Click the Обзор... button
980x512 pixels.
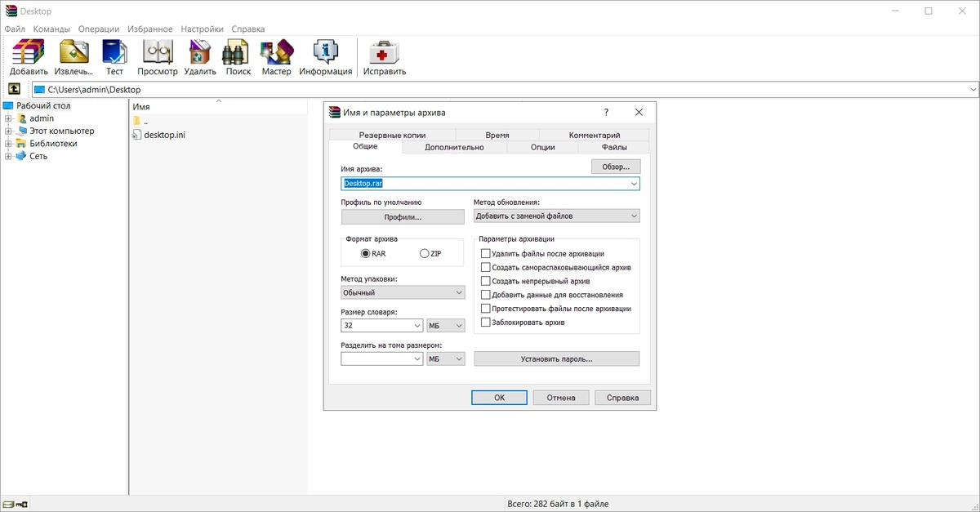point(616,167)
